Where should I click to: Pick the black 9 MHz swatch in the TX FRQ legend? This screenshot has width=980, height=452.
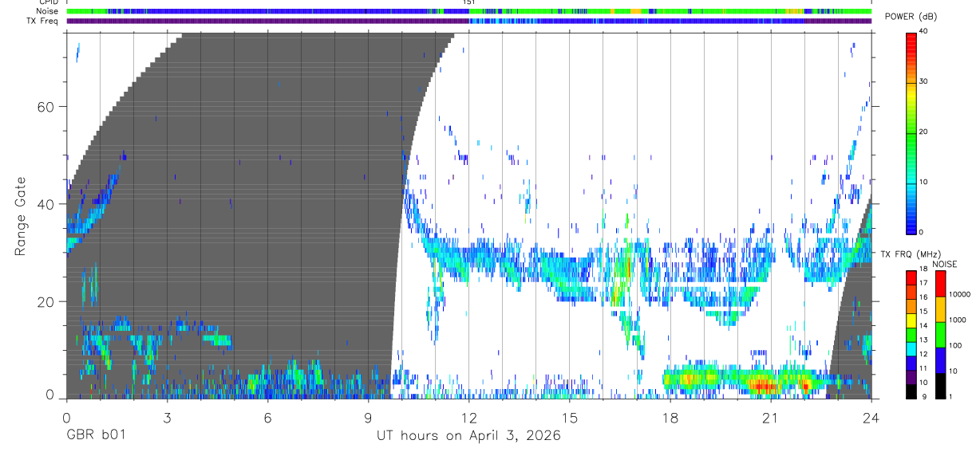pyautogui.click(x=911, y=391)
